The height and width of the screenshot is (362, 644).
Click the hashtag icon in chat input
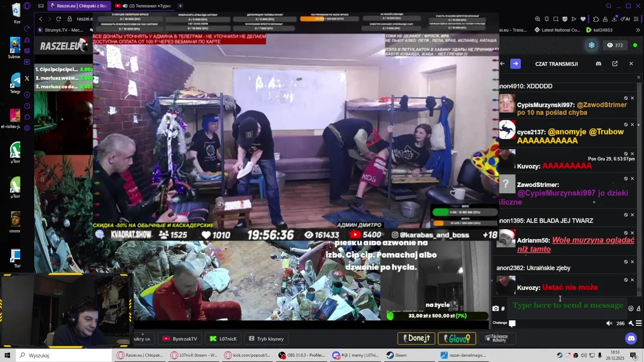click(x=503, y=308)
